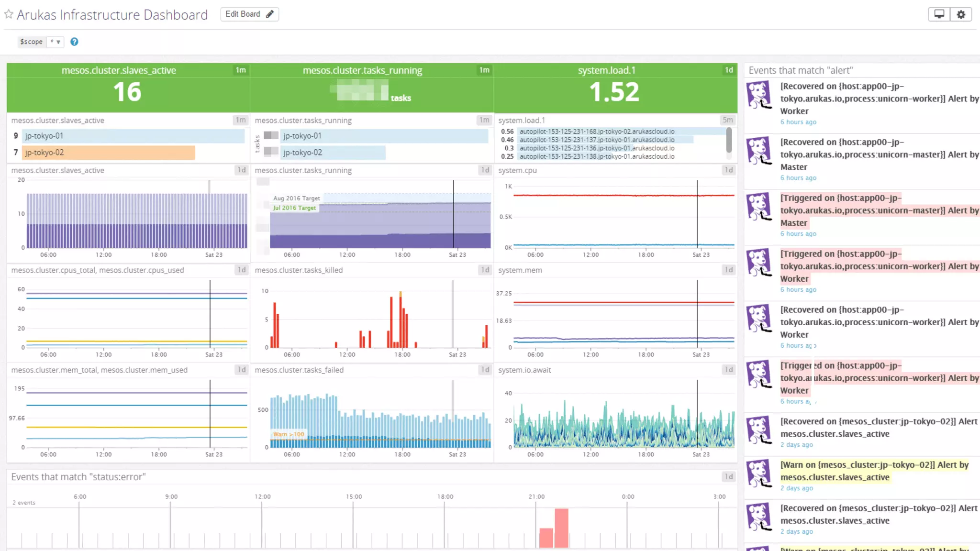Click the Datadog avatar of Triggered unicorn-worker alert
Viewport: 980px width, 551px height.
(759, 262)
